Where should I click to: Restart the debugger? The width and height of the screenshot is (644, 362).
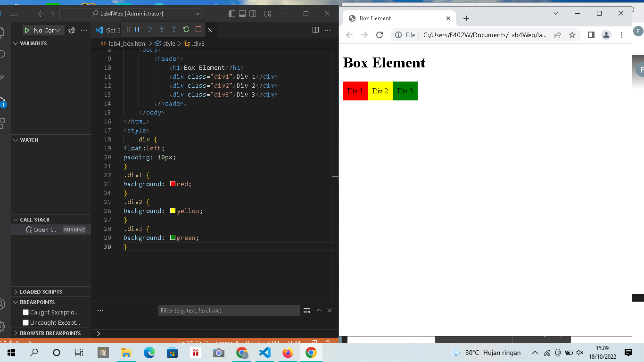pyautogui.click(x=186, y=30)
